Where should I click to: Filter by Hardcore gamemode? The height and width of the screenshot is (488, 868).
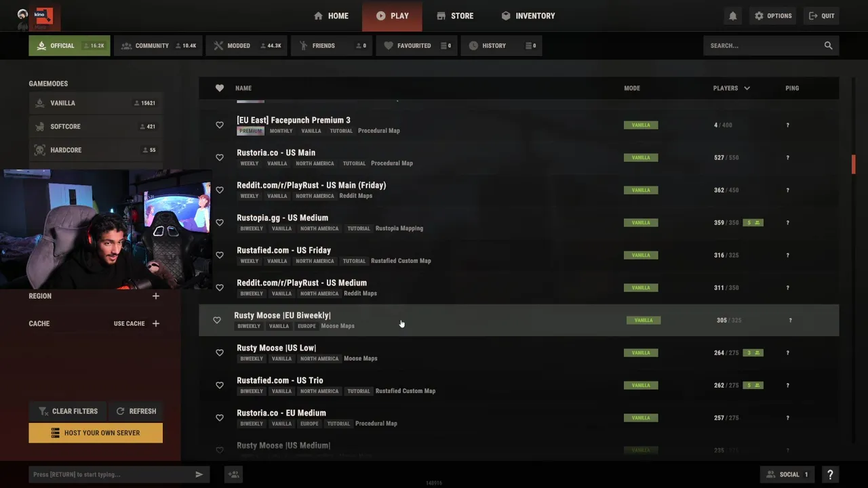[96, 150]
